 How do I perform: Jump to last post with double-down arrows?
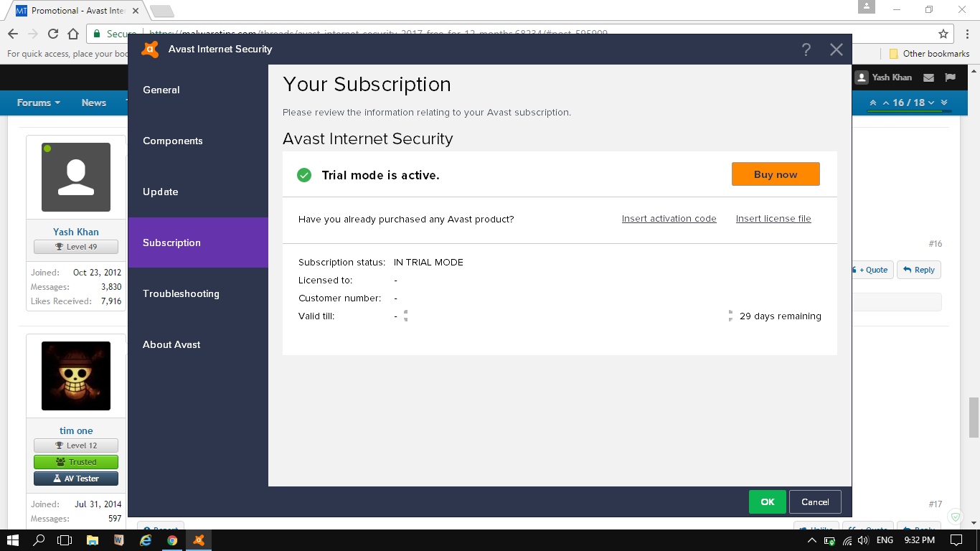(x=944, y=103)
